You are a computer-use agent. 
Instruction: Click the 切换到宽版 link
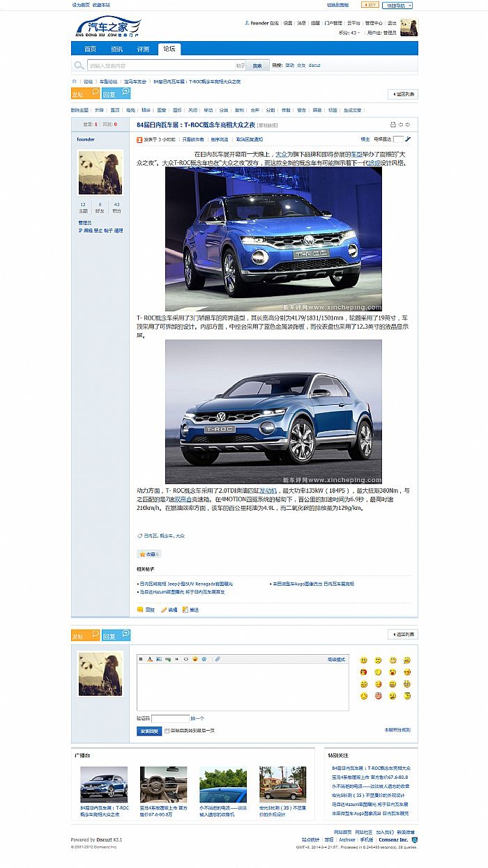(x=338, y=5)
